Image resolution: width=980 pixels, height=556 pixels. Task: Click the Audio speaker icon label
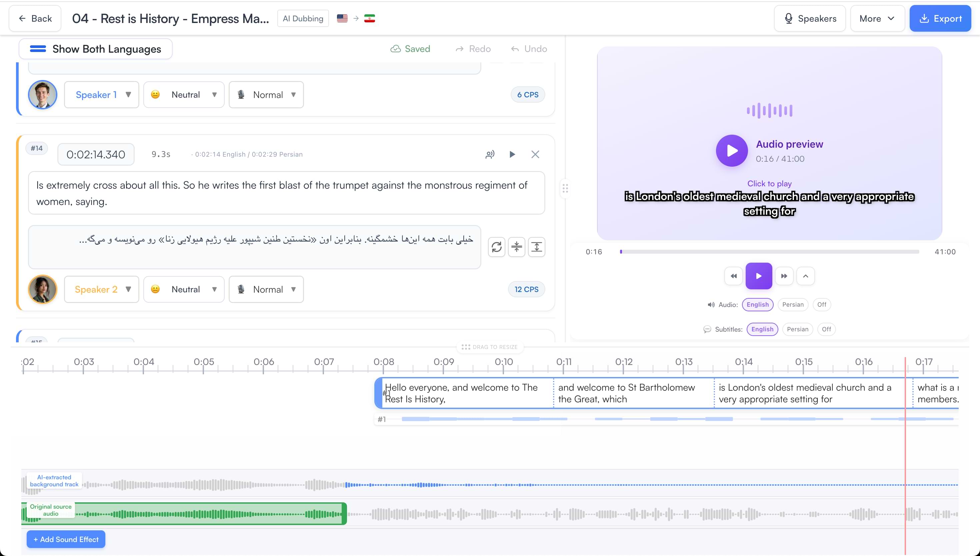(x=711, y=304)
